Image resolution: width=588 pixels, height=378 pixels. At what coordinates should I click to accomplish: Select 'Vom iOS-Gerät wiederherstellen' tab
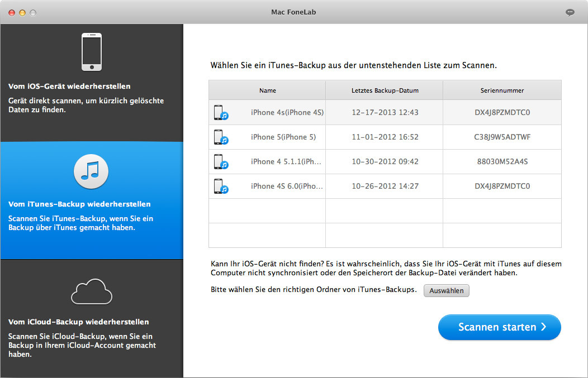pos(92,83)
